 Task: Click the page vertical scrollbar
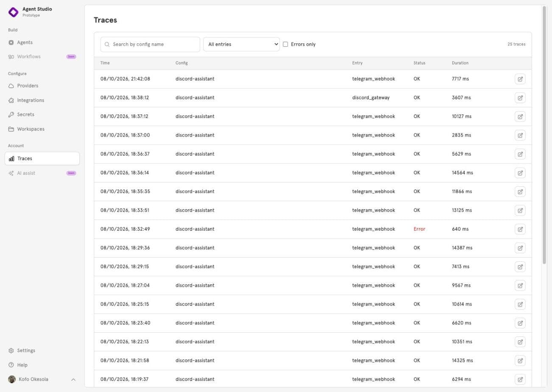tap(544, 135)
